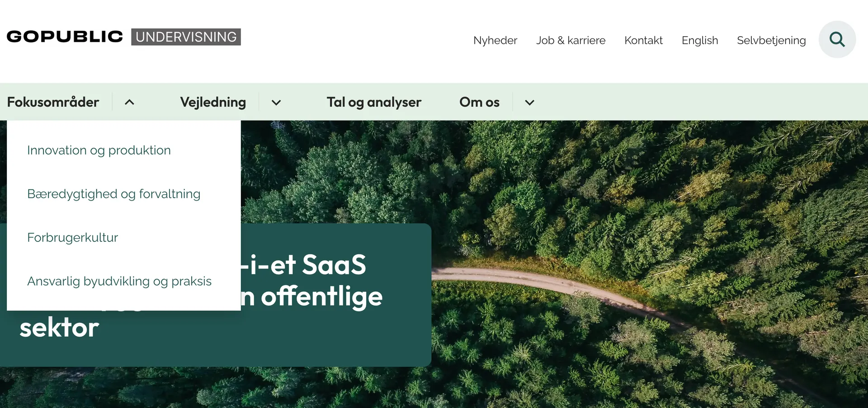
Task: Open the Fokusområder menu item
Action: coord(53,102)
